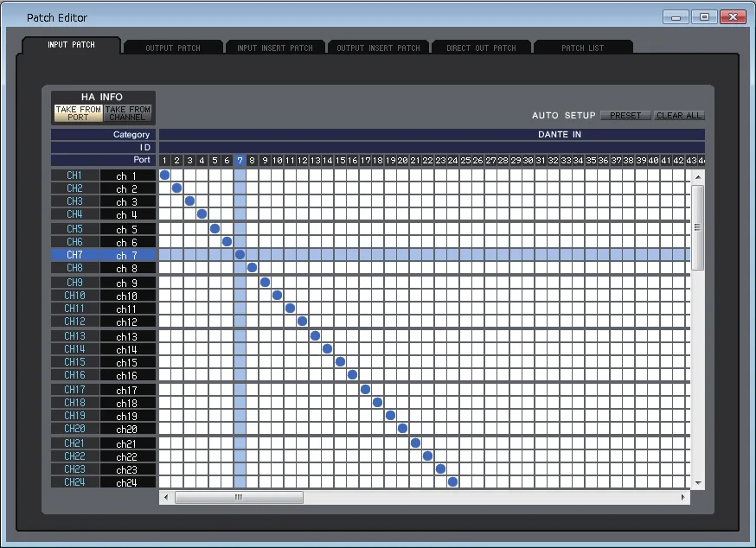The height and width of the screenshot is (548, 756).
Task: Click the horizontal scrollbar left arrow
Action: click(166, 497)
